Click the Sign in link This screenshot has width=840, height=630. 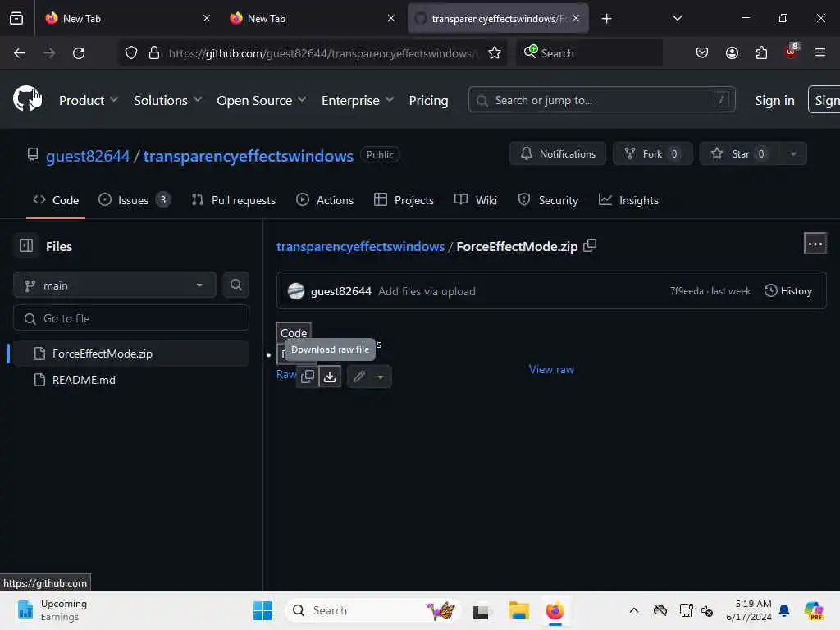click(774, 100)
